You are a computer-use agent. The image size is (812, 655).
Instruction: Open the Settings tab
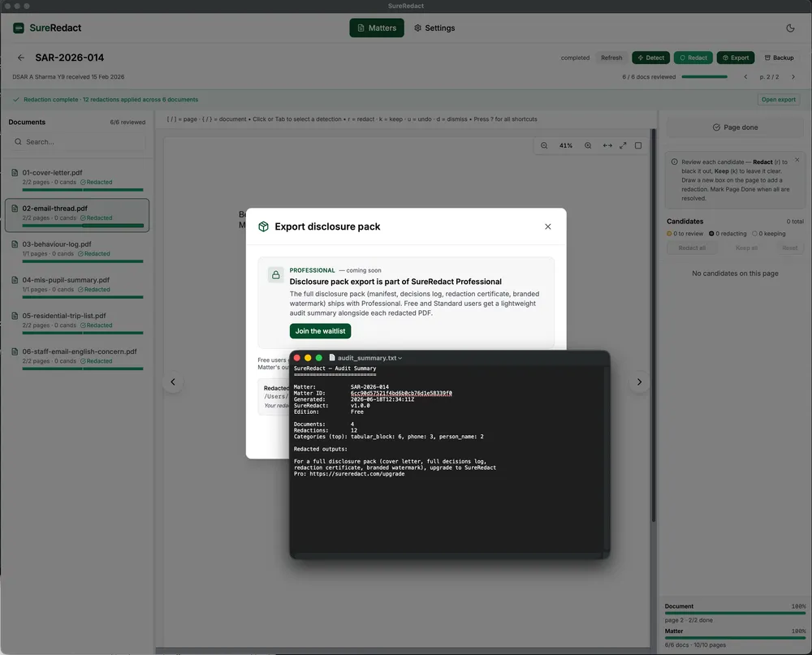(x=434, y=28)
